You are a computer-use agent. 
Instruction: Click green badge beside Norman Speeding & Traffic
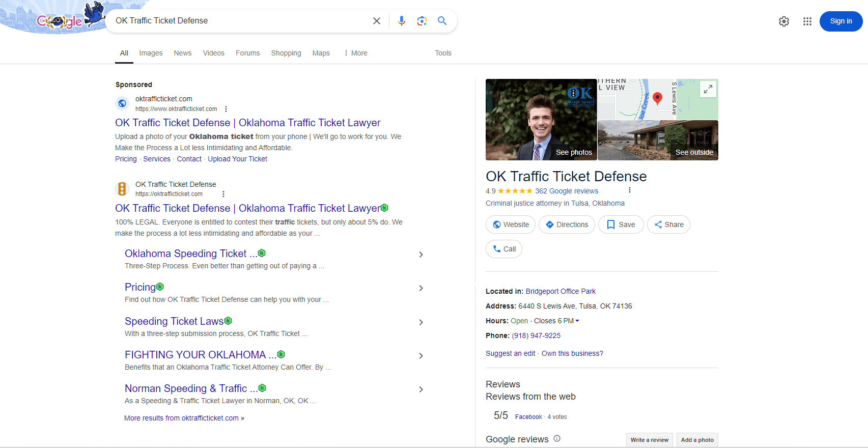(x=262, y=388)
